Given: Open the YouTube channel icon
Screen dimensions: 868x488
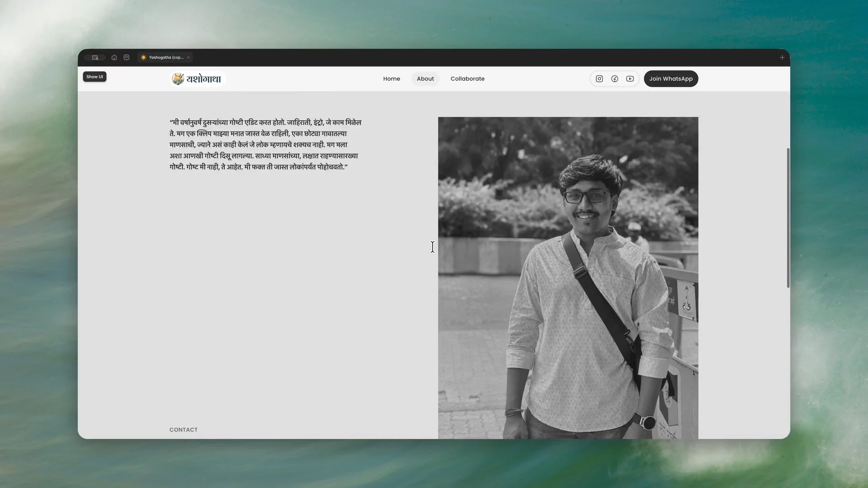Looking at the screenshot, I should [x=630, y=79].
